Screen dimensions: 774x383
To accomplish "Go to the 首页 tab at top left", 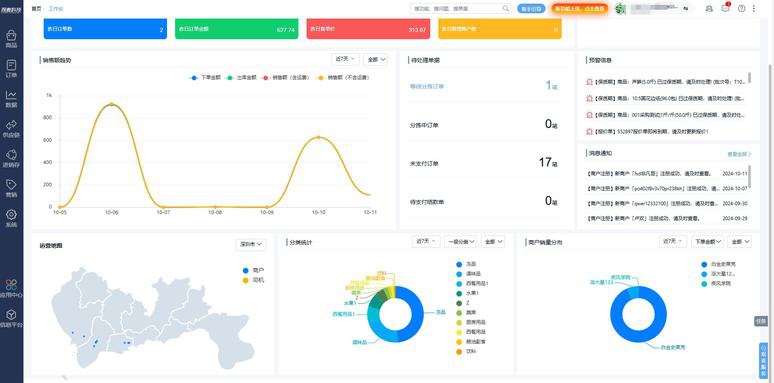I will tap(36, 8).
